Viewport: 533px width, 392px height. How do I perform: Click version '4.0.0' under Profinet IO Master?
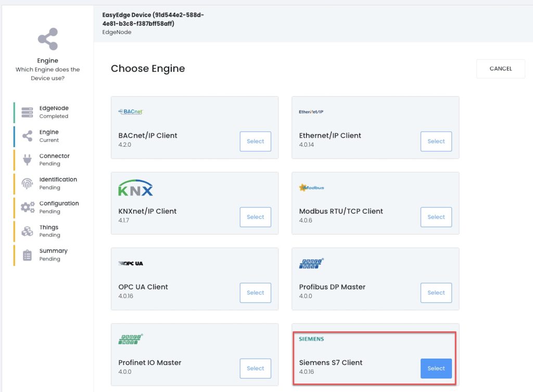[124, 372]
